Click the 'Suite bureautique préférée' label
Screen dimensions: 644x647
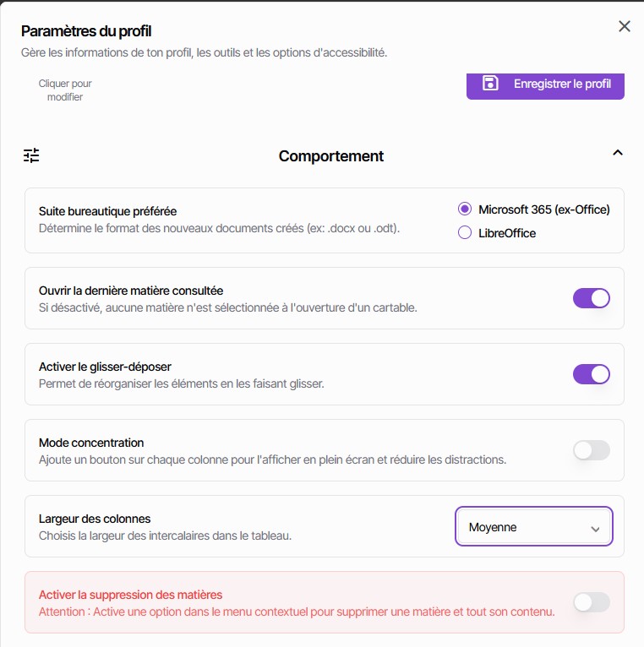[x=107, y=211]
